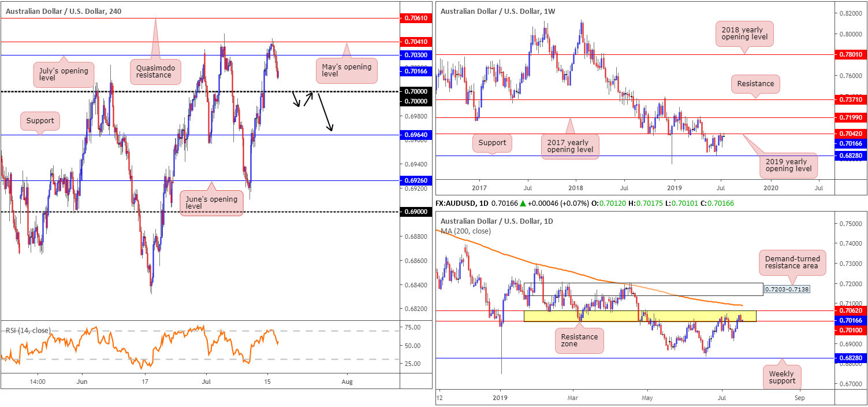Screen dimensions: 868x407
Task: Click the black 0.69000 price label
Action: (416, 212)
